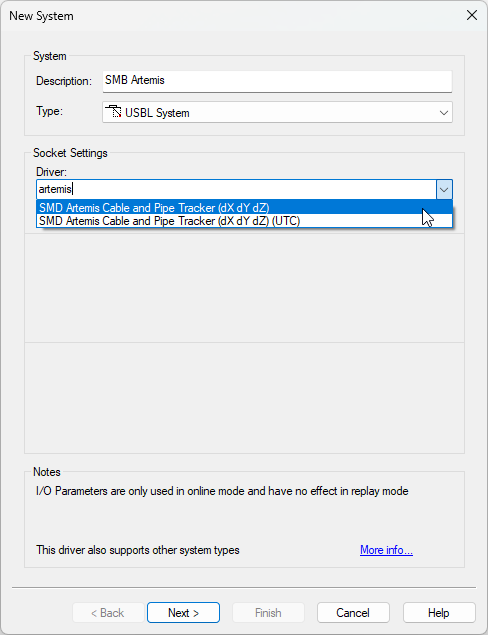Open Help for the New System dialog
The image size is (488, 635).
(x=439, y=613)
